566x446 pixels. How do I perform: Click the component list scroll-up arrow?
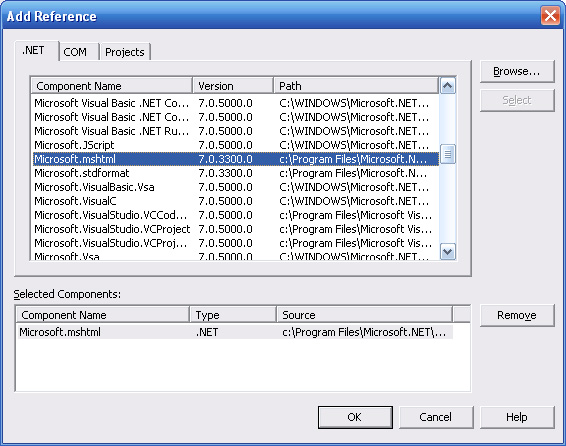point(448,86)
